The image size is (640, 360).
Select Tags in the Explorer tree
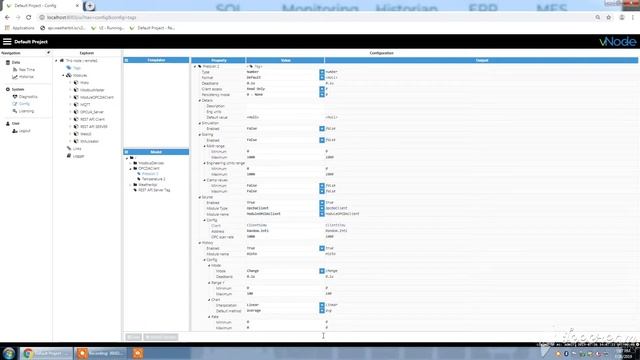point(77,68)
